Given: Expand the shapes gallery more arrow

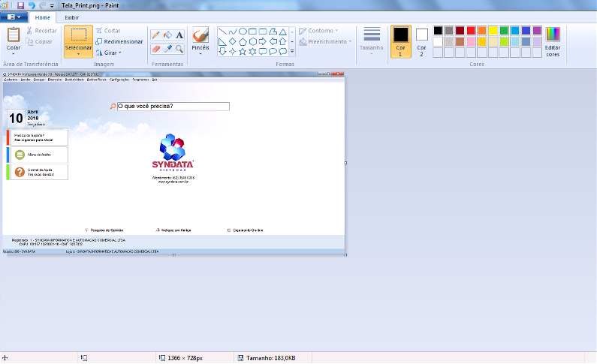Looking at the screenshot, I should [x=292, y=51].
